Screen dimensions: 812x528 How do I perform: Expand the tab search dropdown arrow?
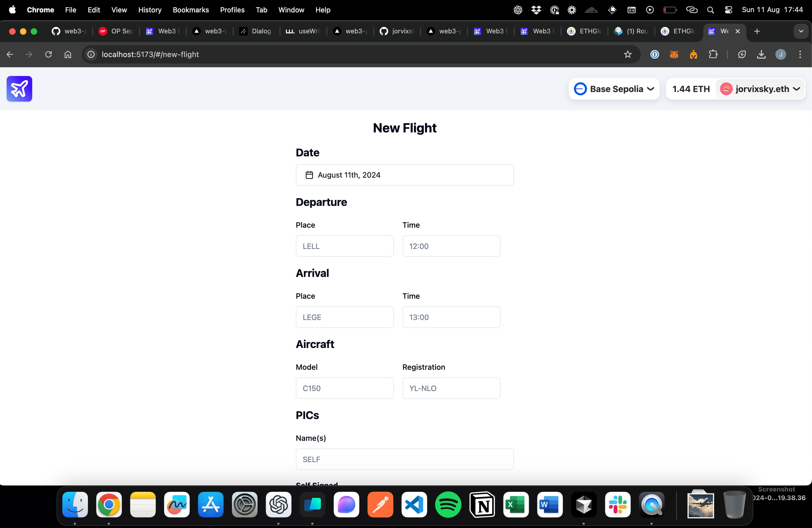coord(801,31)
